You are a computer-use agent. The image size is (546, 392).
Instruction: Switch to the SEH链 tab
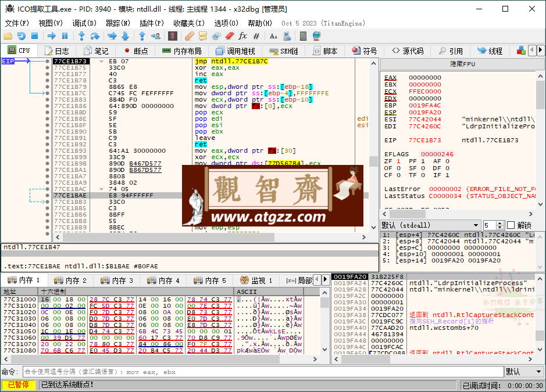coord(284,51)
